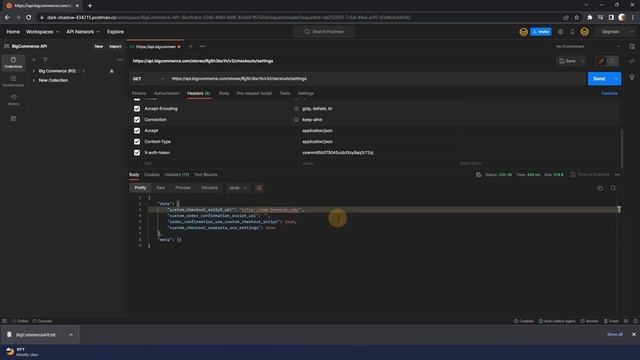Open the user avatar beside Upgrade
The image size is (640, 360).
pyautogui.click(x=584, y=32)
